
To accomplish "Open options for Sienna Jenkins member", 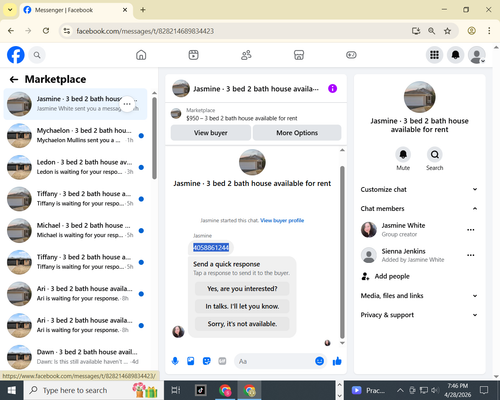I will 470,255.
